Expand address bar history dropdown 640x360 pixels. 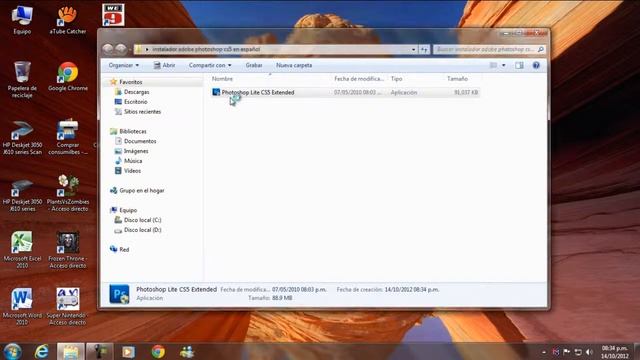click(413, 49)
